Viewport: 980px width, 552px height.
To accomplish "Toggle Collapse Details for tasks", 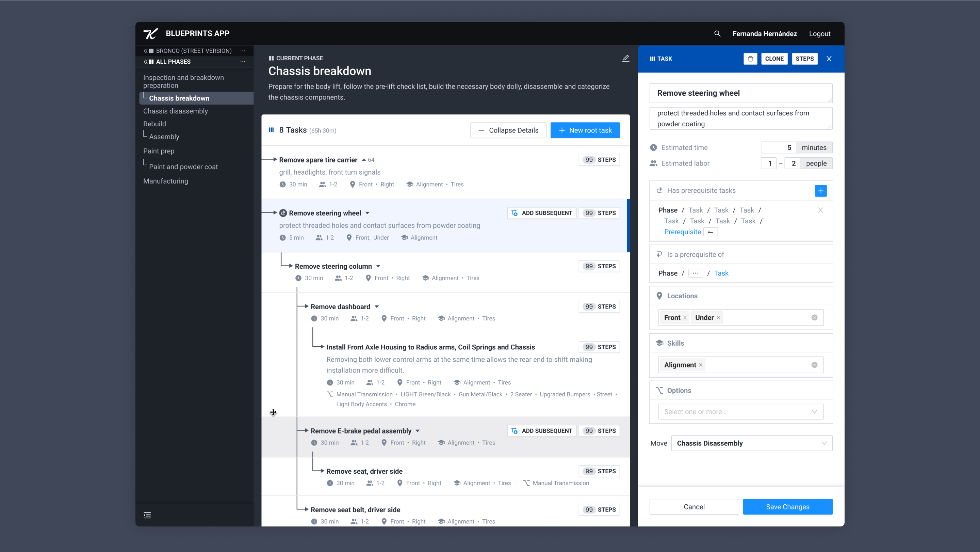I will (x=508, y=130).
